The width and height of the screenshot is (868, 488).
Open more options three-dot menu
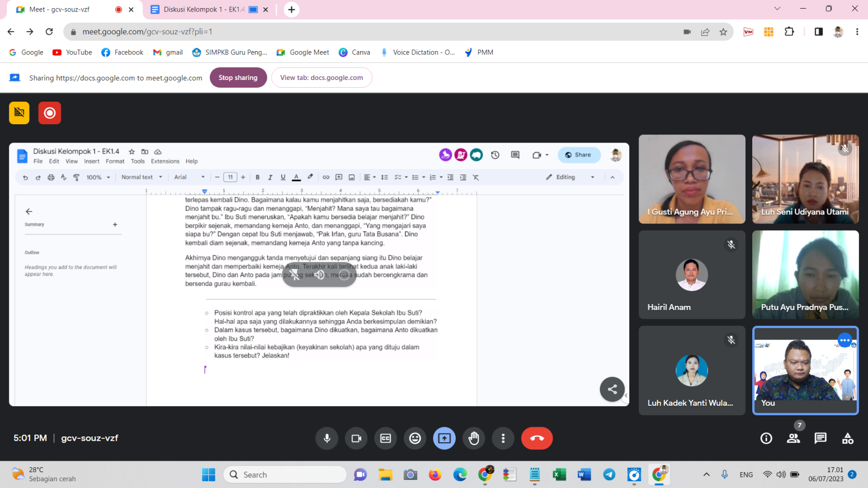coord(503,438)
